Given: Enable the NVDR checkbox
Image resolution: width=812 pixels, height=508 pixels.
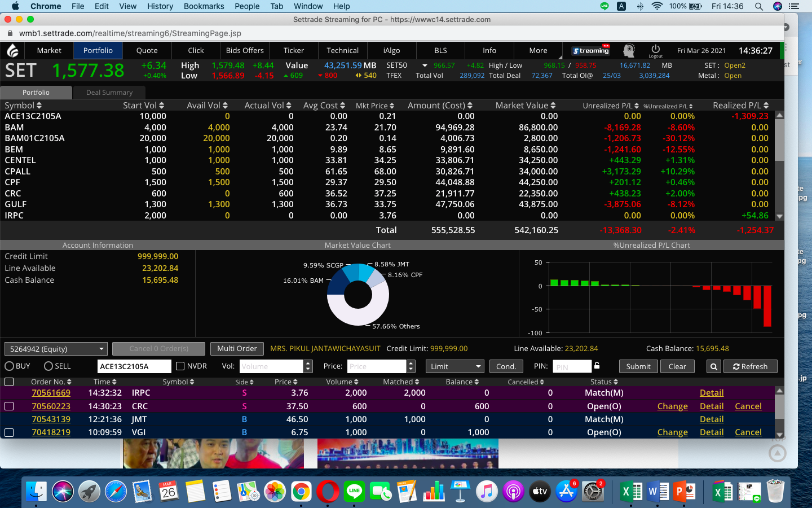Looking at the screenshot, I should (x=180, y=366).
